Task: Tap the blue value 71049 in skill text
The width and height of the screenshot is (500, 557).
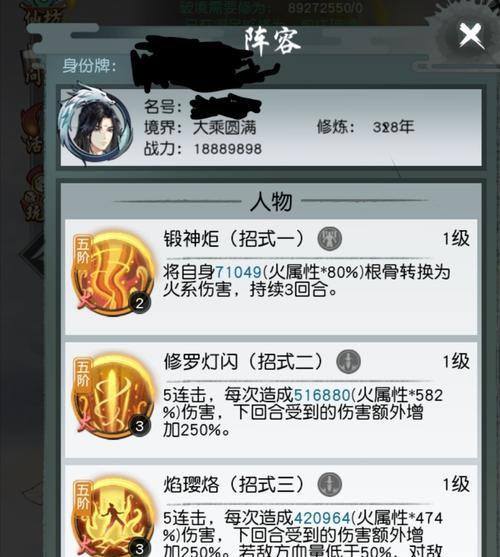Action: 239,272
